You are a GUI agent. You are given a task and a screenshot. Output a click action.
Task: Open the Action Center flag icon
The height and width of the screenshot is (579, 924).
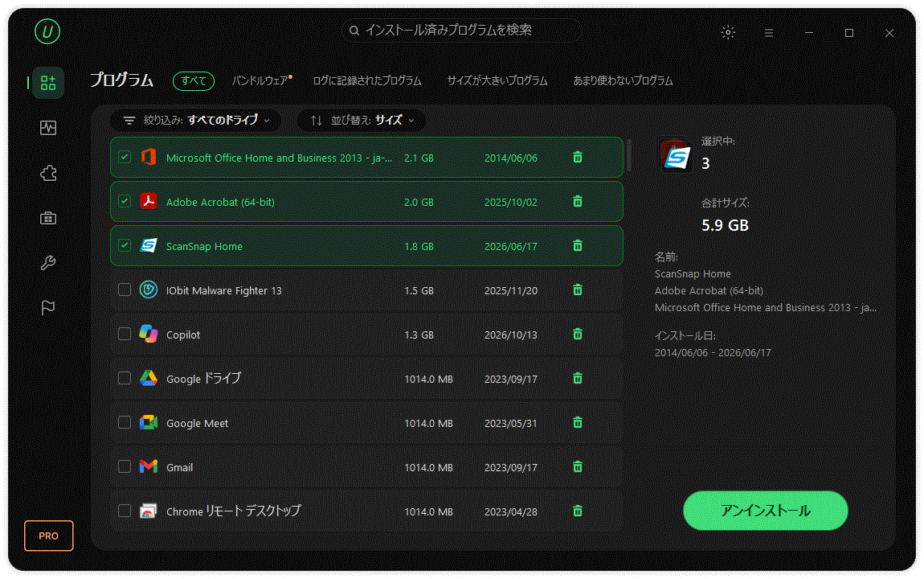click(x=47, y=308)
